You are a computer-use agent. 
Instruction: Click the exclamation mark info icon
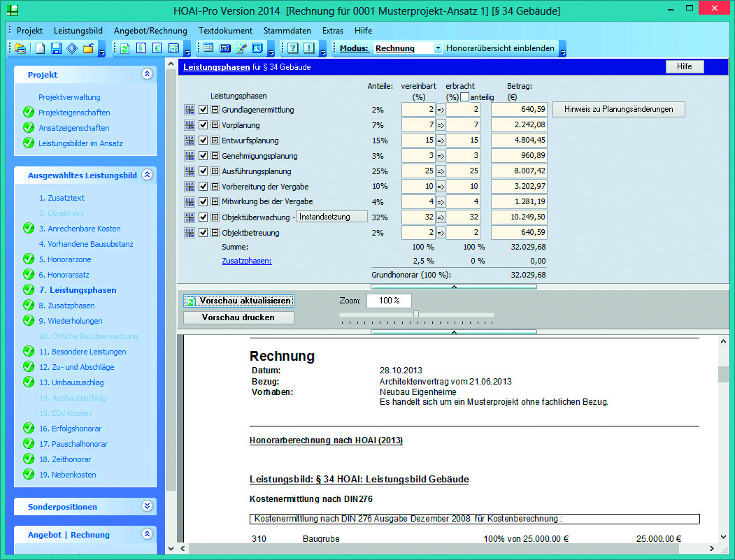[x=309, y=48]
